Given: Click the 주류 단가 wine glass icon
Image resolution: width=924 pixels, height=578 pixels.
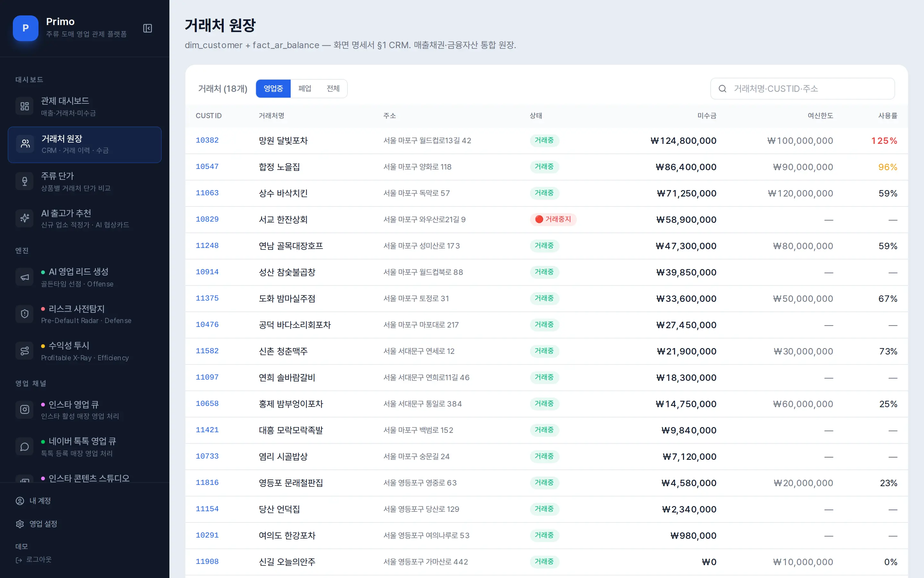Looking at the screenshot, I should click(x=24, y=181).
